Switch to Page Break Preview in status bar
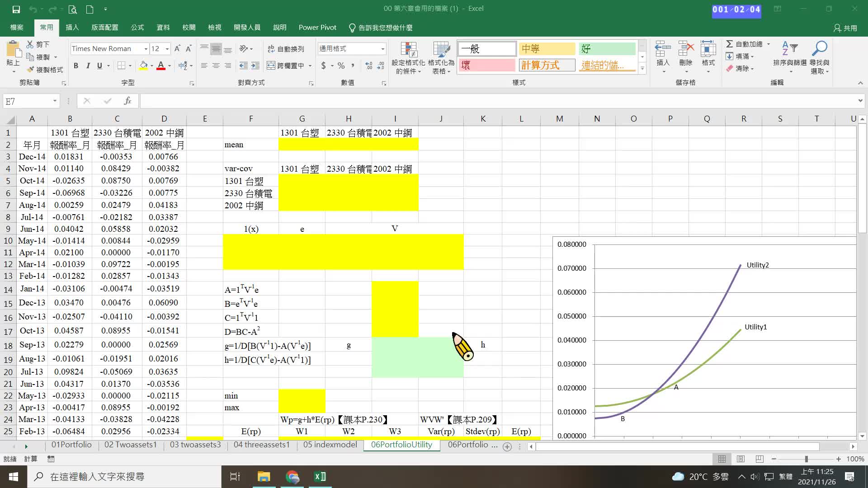 click(759, 459)
